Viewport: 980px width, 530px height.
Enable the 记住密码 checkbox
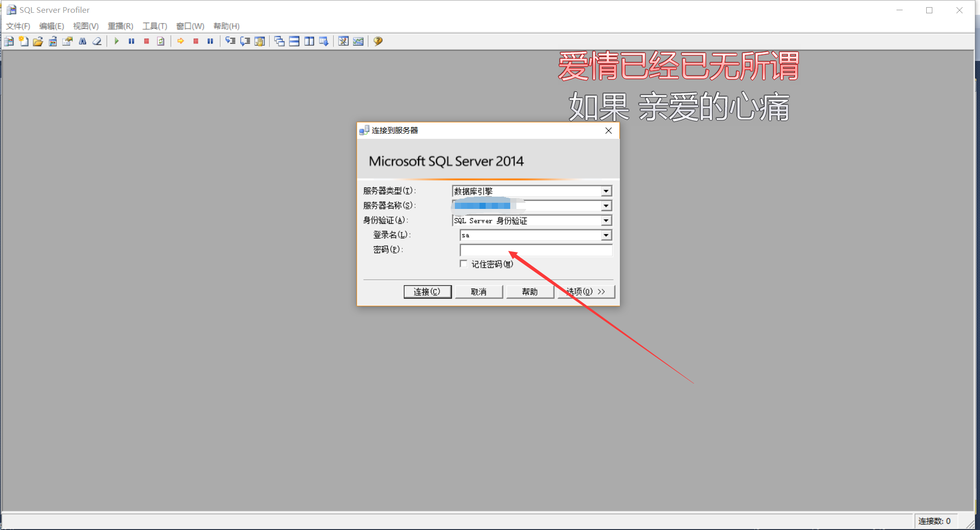click(464, 264)
